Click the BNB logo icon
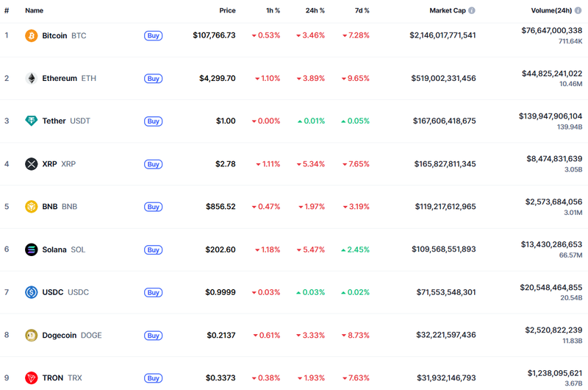The image size is (588, 390). pos(32,207)
